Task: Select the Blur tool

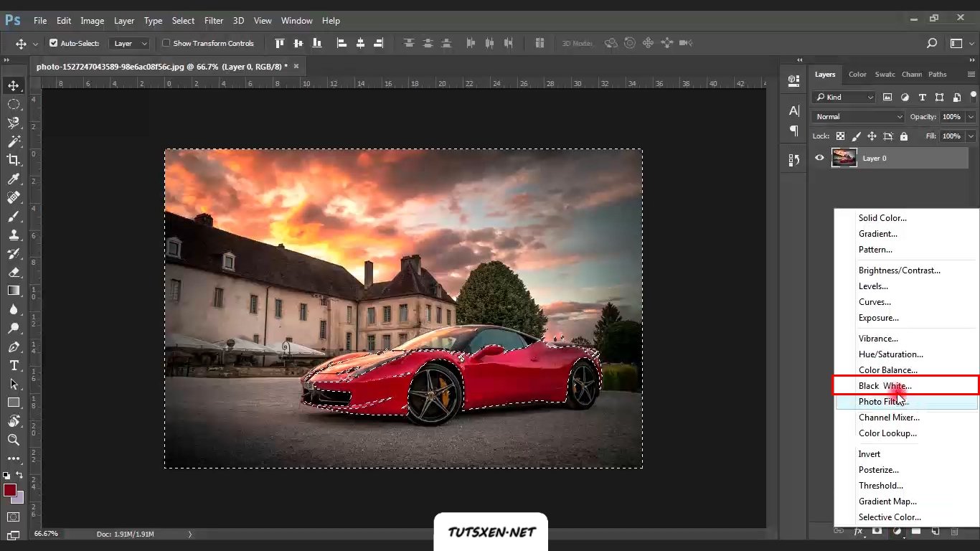Action: pos(14,309)
